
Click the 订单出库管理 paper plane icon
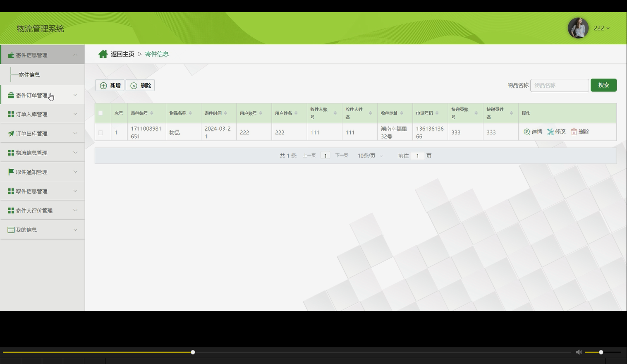point(11,134)
